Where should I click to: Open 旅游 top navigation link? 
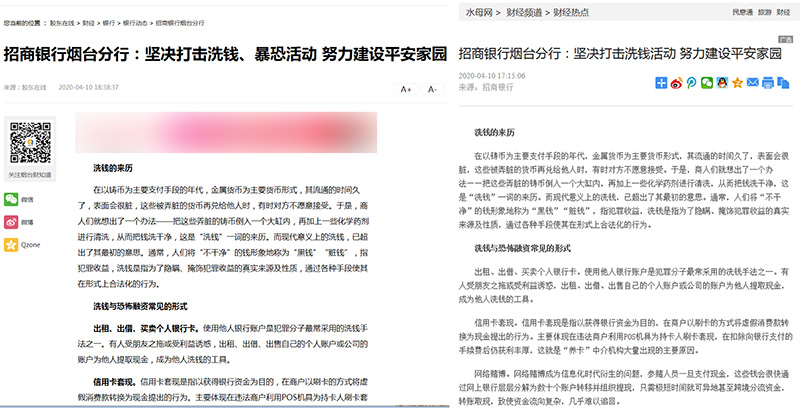pyautogui.click(x=764, y=12)
